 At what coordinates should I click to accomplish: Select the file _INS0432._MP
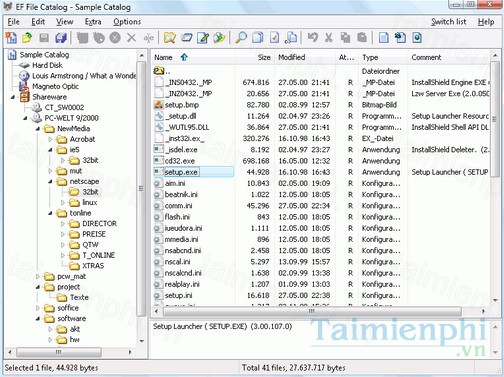tap(188, 82)
